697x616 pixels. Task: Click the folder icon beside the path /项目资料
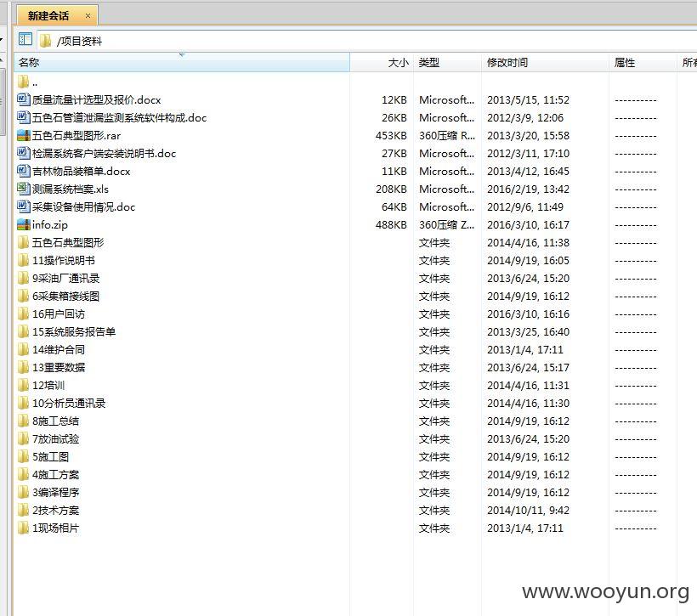(45, 42)
